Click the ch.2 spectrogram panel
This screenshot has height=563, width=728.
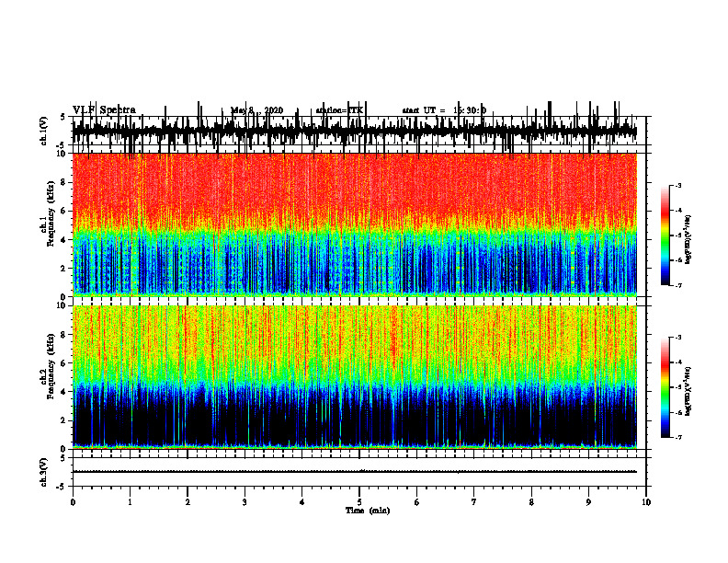355,377
